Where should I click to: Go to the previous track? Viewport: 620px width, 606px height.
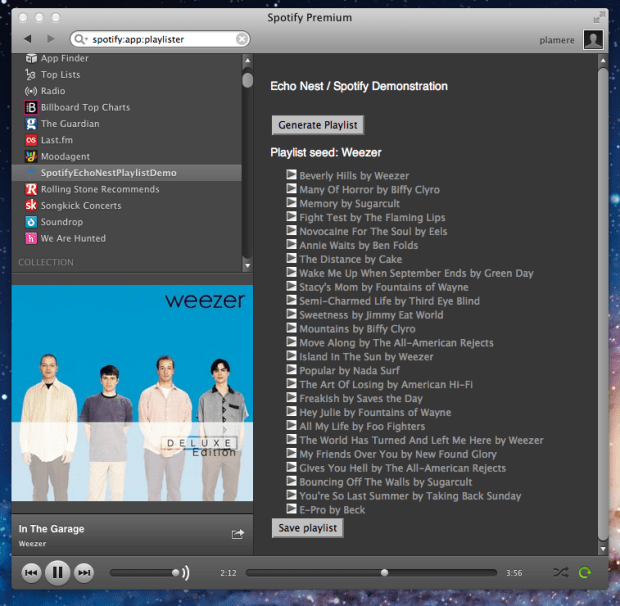pos(31,573)
